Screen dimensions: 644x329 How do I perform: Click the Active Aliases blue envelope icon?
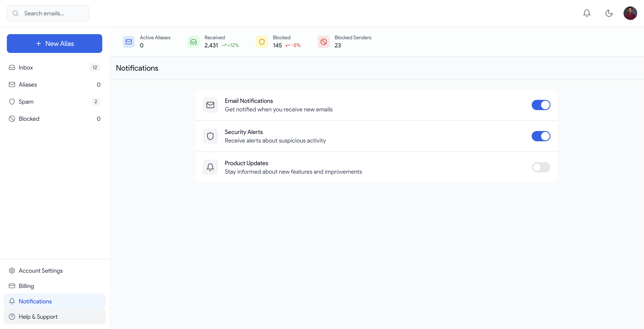click(129, 42)
